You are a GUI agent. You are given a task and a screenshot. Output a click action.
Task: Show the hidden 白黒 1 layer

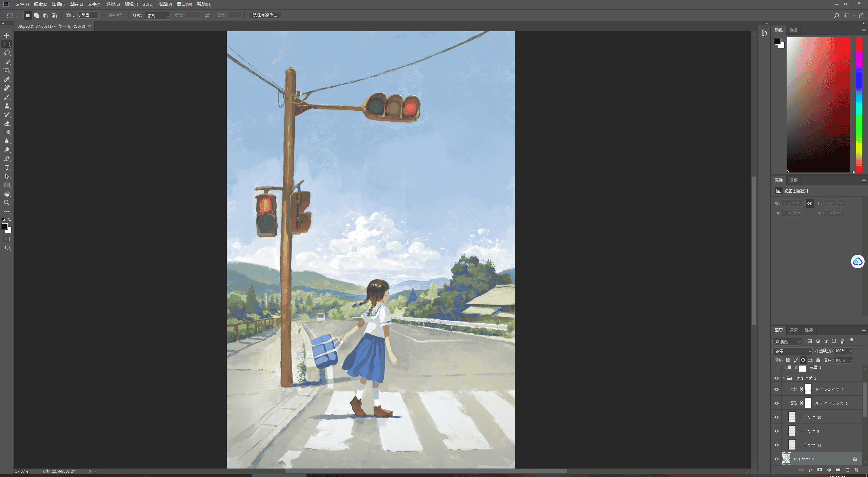(x=776, y=368)
